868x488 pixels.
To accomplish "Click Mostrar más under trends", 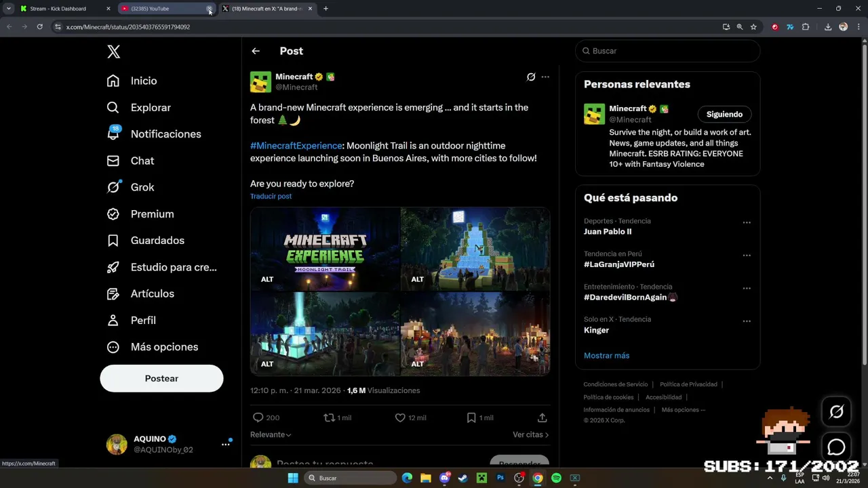I will (x=606, y=355).
